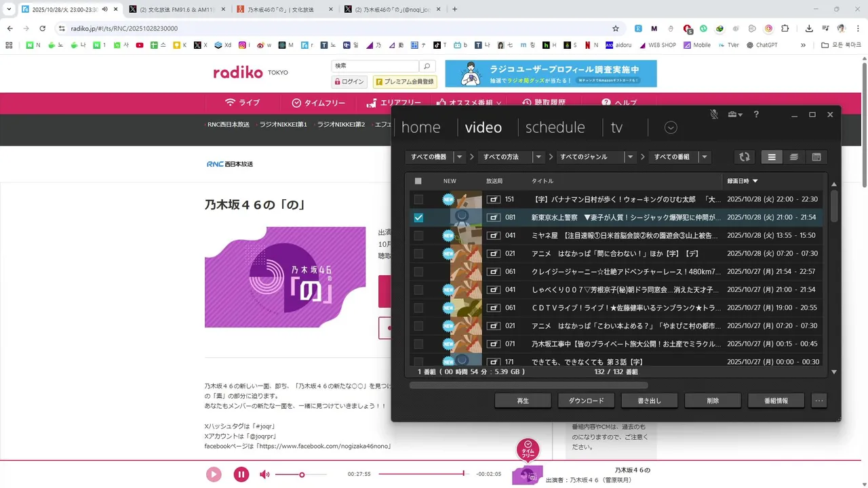Check the バナナマン日村が歩く row checkbox

pyautogui.click(x=418, y=199)
